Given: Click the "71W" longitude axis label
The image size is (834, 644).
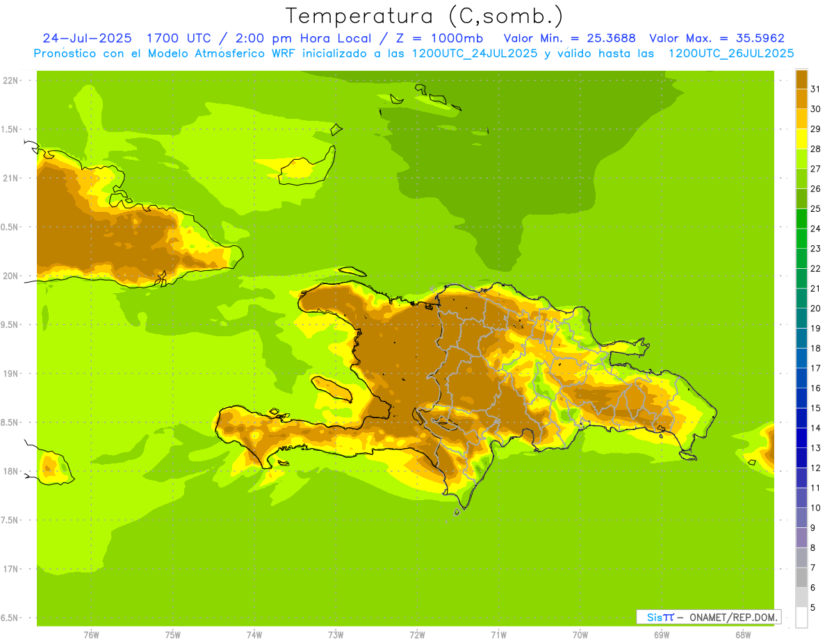Looking at the screenshot, I should (x=498, y=635).
